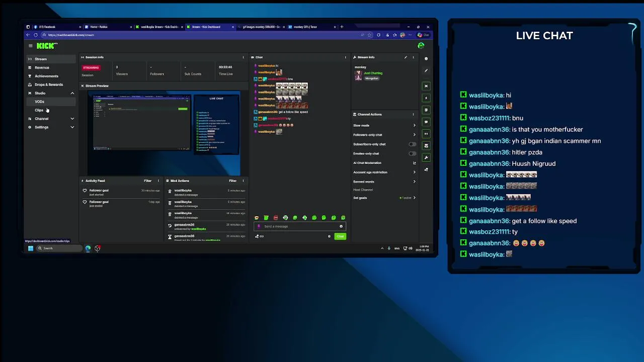
Task: Collapse the Studio section chevron
Action: click(72, 93)
